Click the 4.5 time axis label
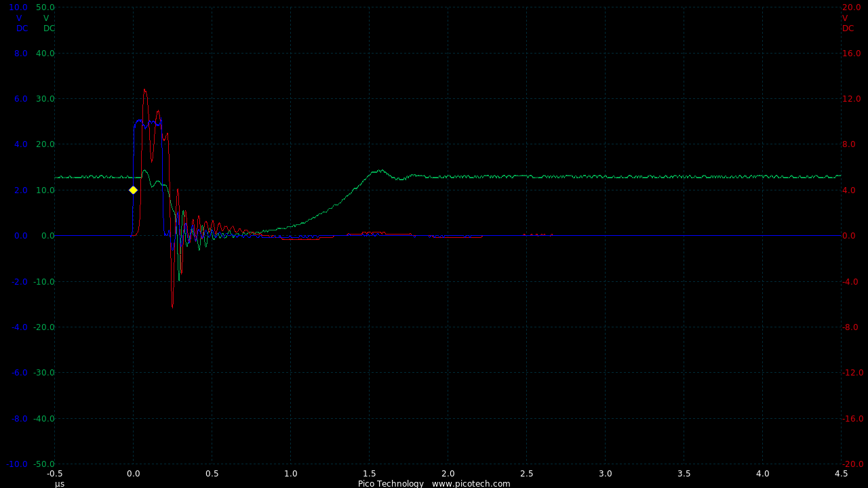 841,473
